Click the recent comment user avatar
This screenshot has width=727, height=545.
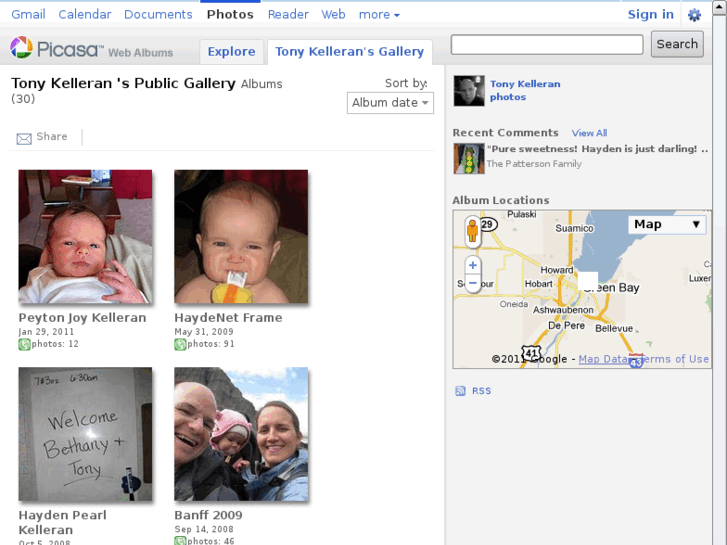tap(468, 157)
